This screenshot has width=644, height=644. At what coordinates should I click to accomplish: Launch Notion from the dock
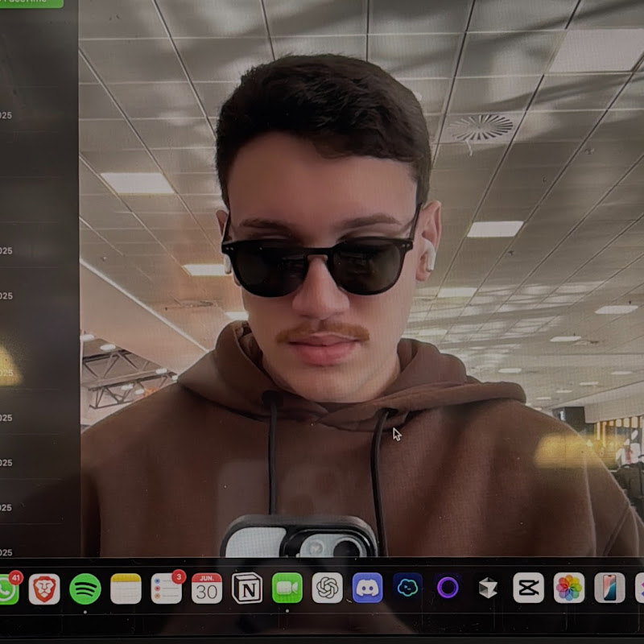click(x=247, y=588)
